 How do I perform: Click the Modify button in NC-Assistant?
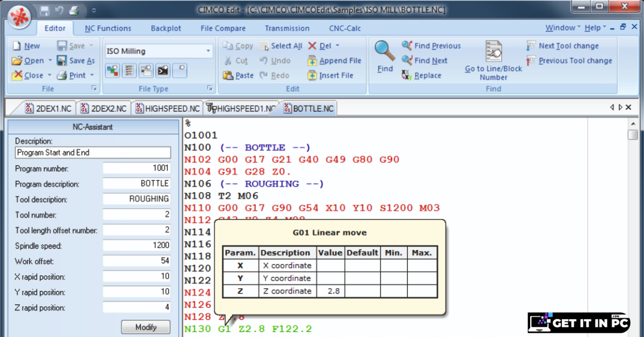click(145, 327)
